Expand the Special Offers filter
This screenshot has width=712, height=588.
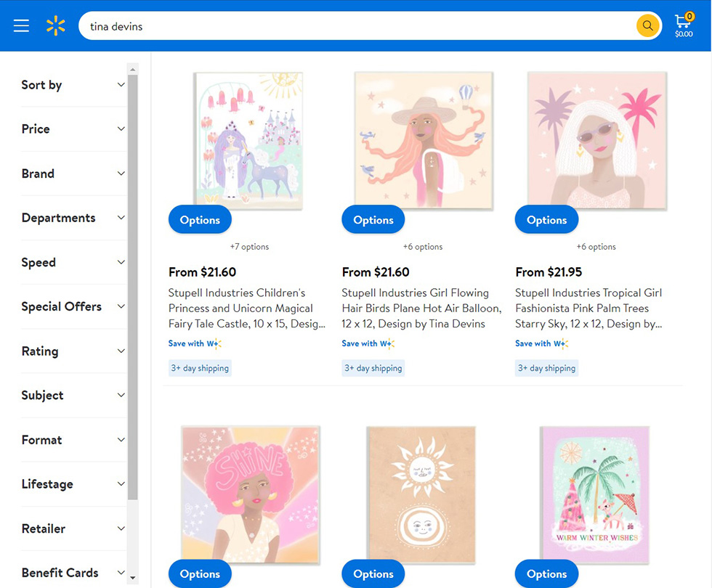[x=73, y=306]
